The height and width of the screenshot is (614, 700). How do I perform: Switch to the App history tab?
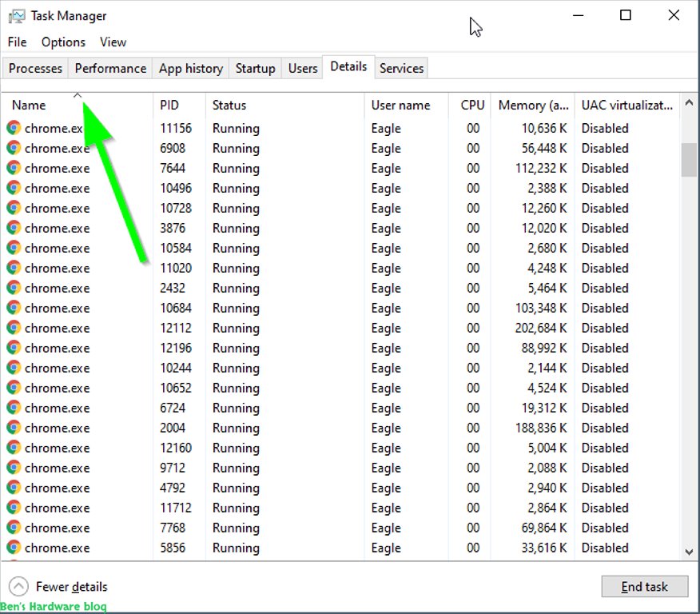click(x=191, y=68)
